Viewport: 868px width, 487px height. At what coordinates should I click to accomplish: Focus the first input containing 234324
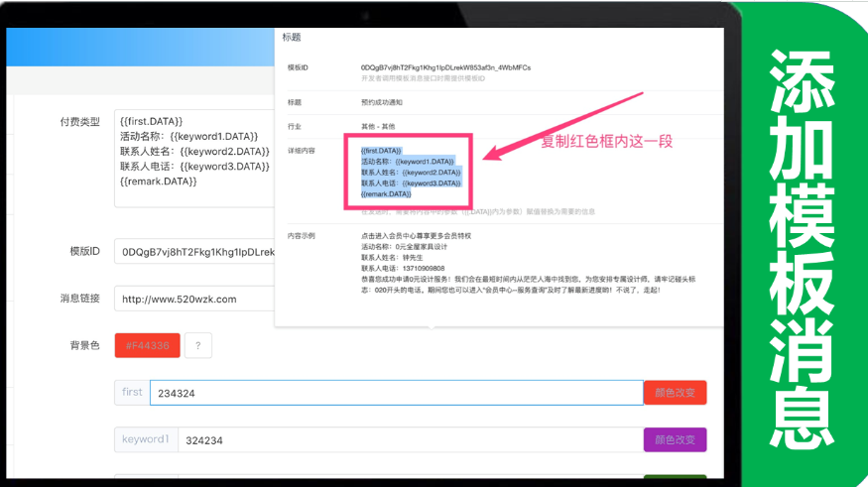[x=396, y=393]
